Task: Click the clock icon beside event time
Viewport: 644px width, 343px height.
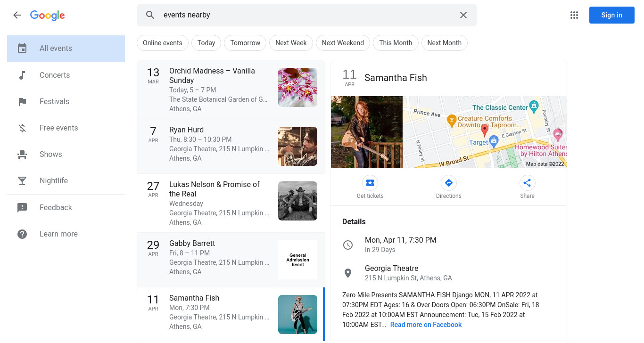Action: [348, 245]
